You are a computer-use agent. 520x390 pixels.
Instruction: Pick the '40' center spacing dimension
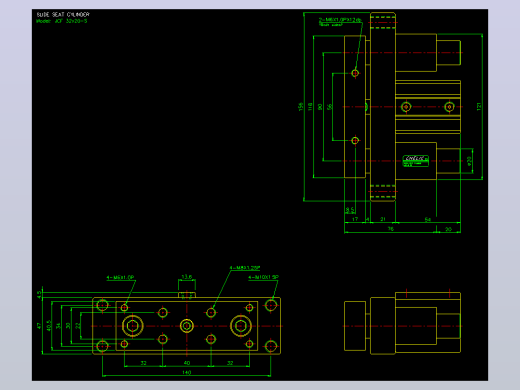click(187, 363)
